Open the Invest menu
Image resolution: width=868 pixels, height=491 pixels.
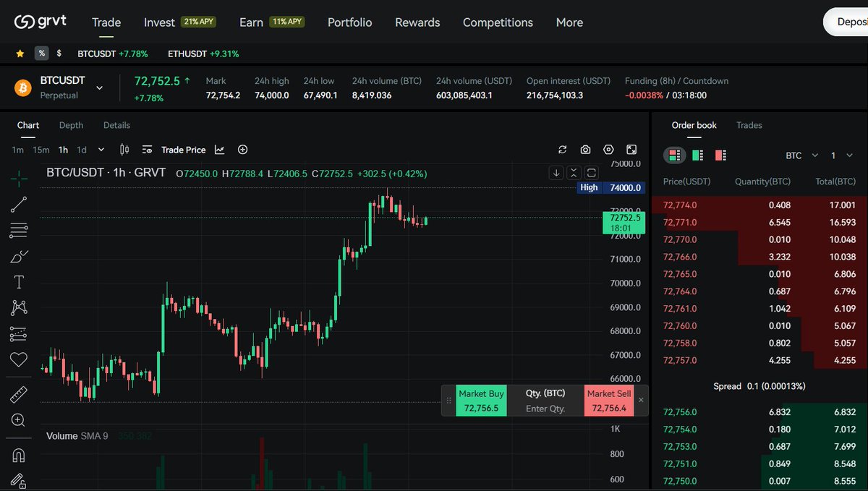(179, 22)
